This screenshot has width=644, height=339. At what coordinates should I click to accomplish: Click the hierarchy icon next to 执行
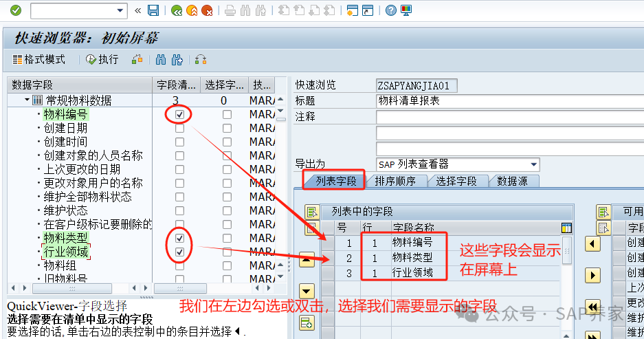point(137,60)
